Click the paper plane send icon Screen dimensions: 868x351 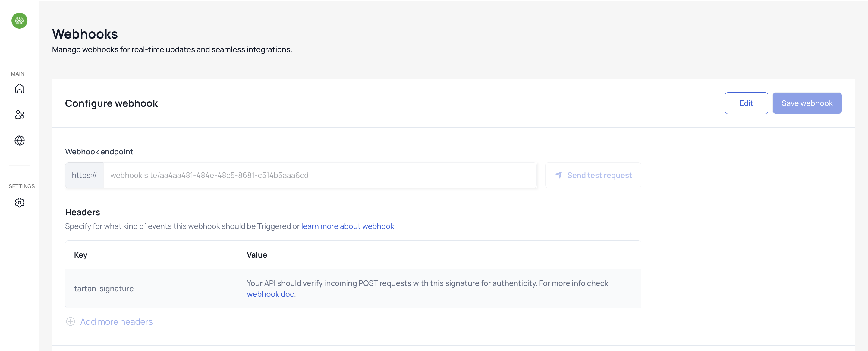click(x=558, y=175)
